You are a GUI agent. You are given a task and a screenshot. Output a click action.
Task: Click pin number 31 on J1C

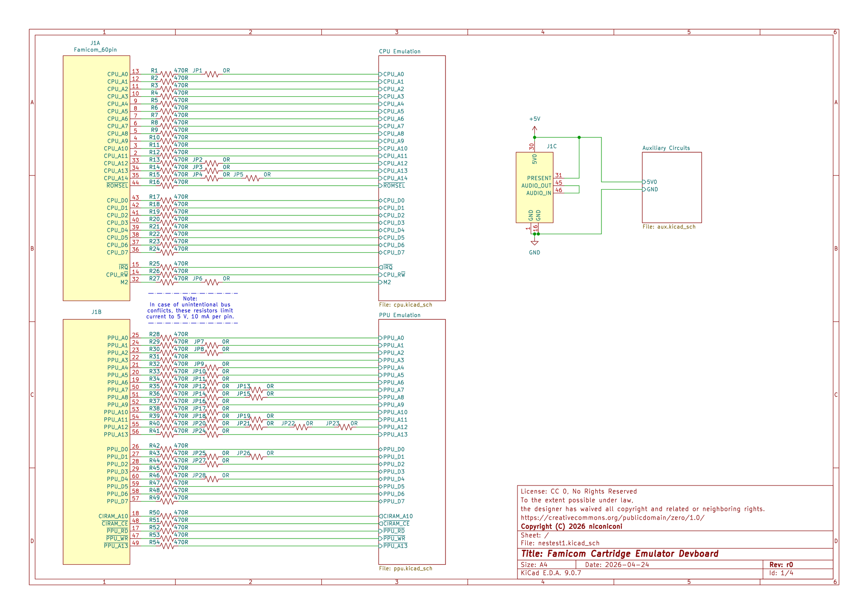559,175
